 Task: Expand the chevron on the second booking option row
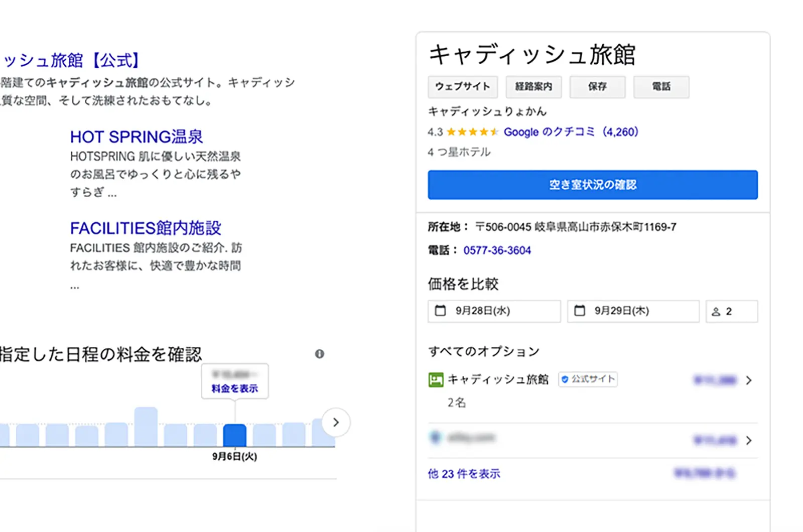click(x=749, y=440)
